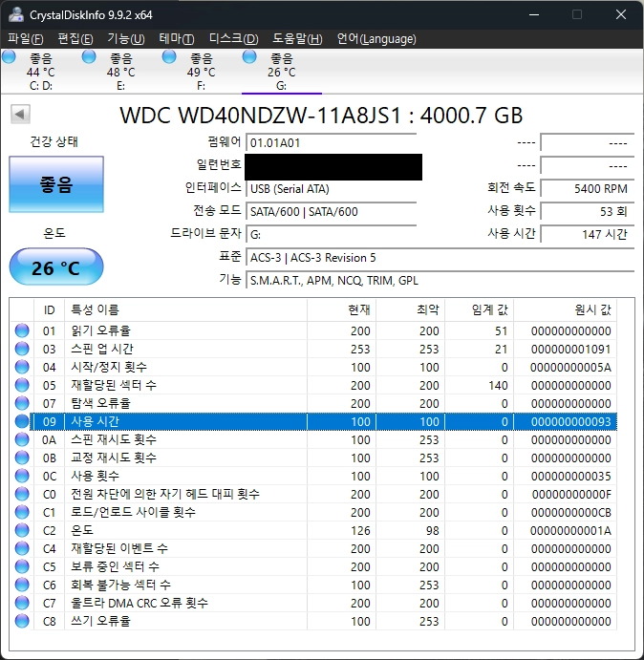Click status orb of row 01 읽기 오류율

(x=22, y=330)
